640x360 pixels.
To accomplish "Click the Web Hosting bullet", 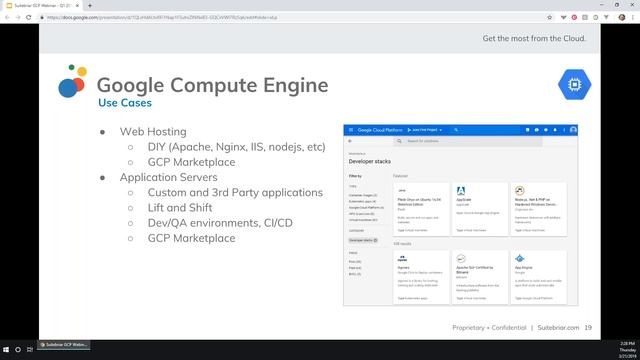I will tap(153, 131).
